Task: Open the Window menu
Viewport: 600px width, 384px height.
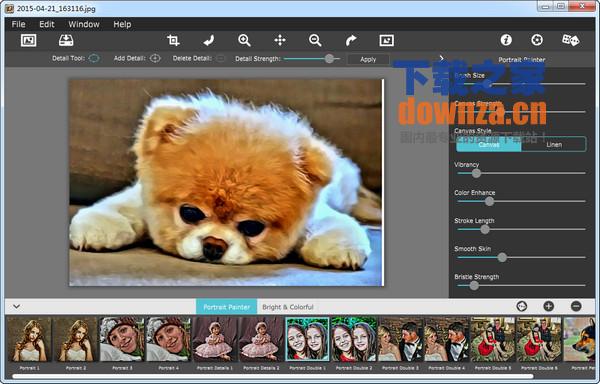Action: point(84,24)
